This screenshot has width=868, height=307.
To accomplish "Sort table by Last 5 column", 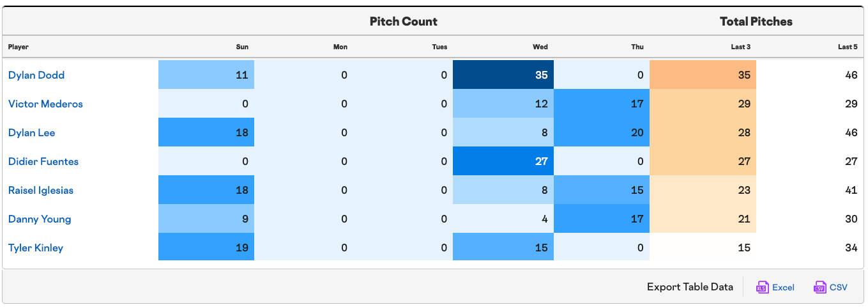I will click(848, 47).
